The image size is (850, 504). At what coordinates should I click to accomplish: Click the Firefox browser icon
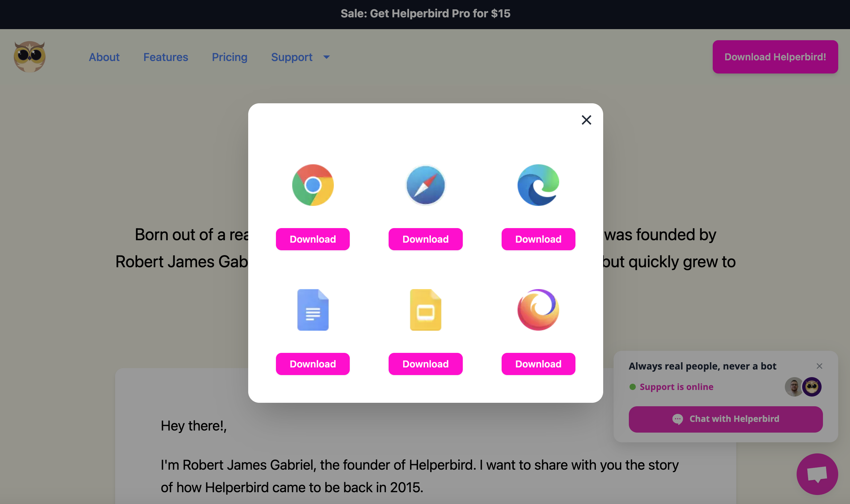(538, 310)
